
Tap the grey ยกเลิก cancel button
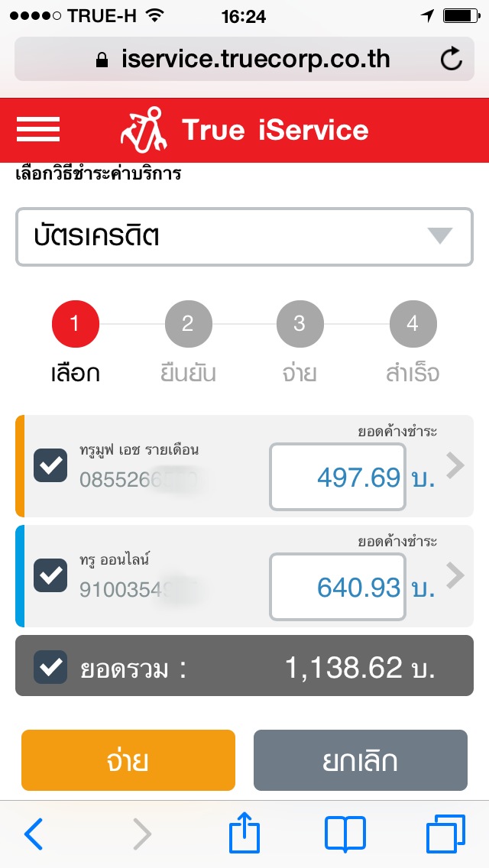point(361,760)
